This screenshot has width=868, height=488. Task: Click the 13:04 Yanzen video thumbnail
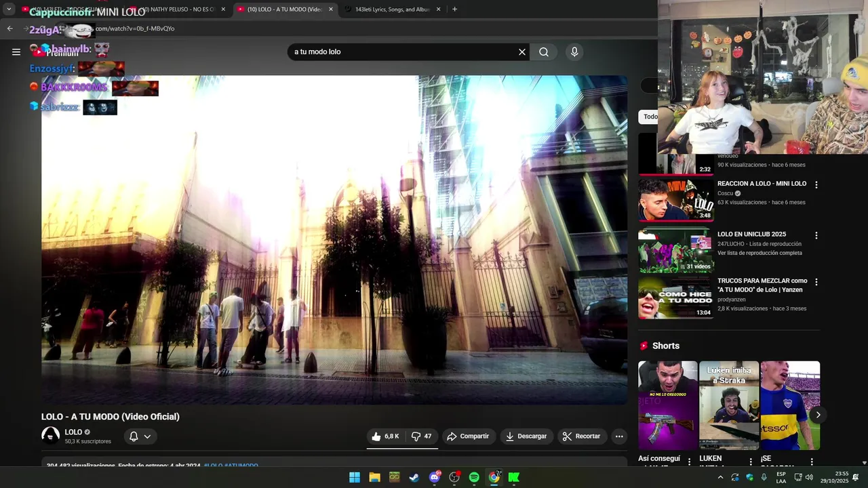pos(675,297)
